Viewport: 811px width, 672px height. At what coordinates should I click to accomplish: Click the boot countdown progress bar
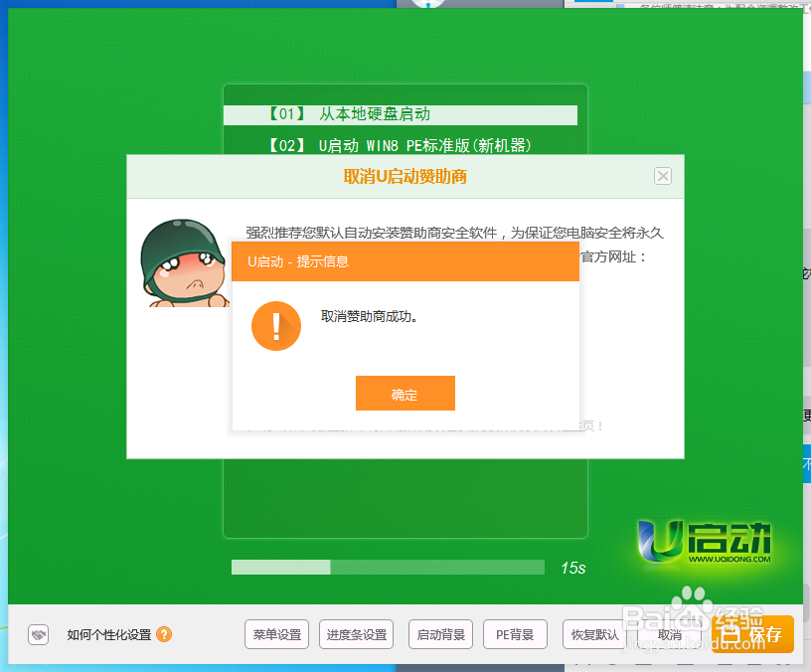388,567
